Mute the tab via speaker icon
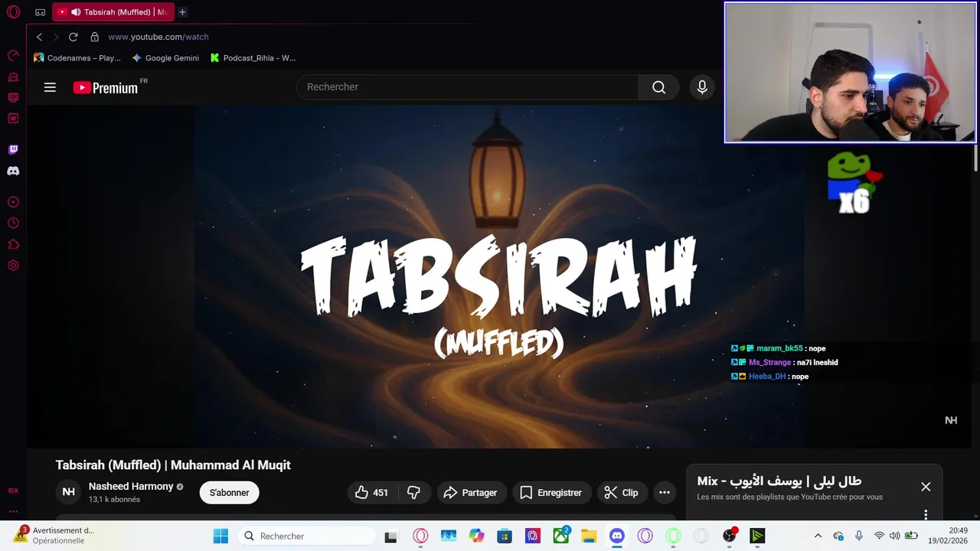This screenshot has width=980, height=551. click(75, 12)
